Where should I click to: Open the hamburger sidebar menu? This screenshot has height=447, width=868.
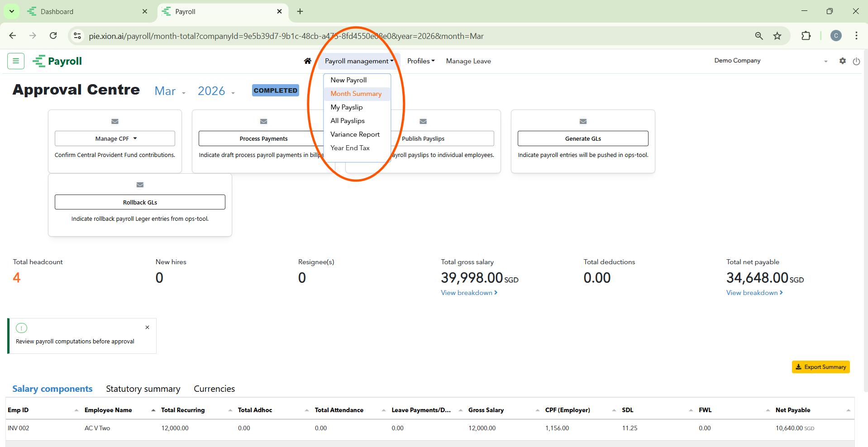click(16, 61)
